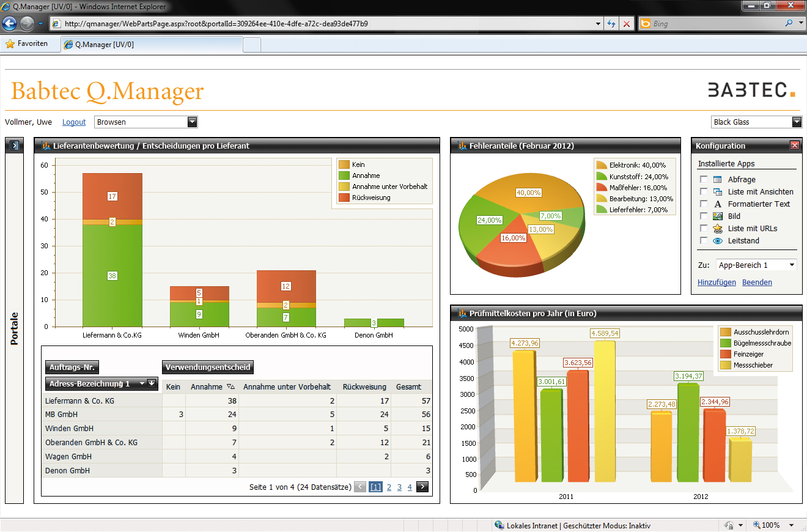Image resolution: width=807 pixels, height=532 pixels.
Task: Click the red stop loading icon
Action: (x=627, y=24)
